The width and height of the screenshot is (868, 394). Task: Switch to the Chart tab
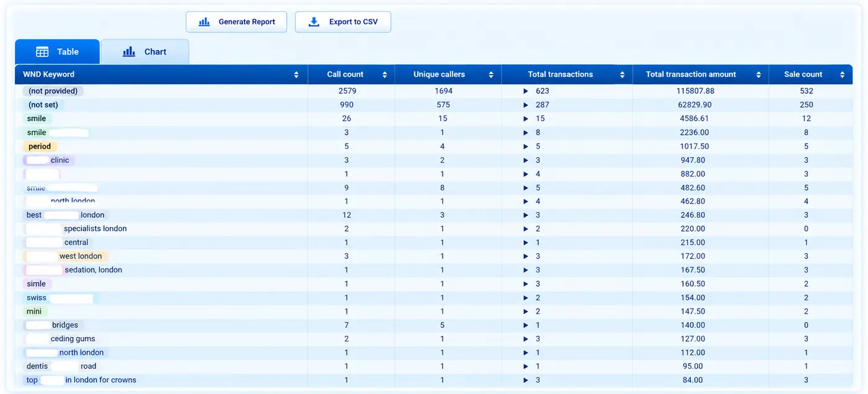pyautogui.click(x=145, y=52)
